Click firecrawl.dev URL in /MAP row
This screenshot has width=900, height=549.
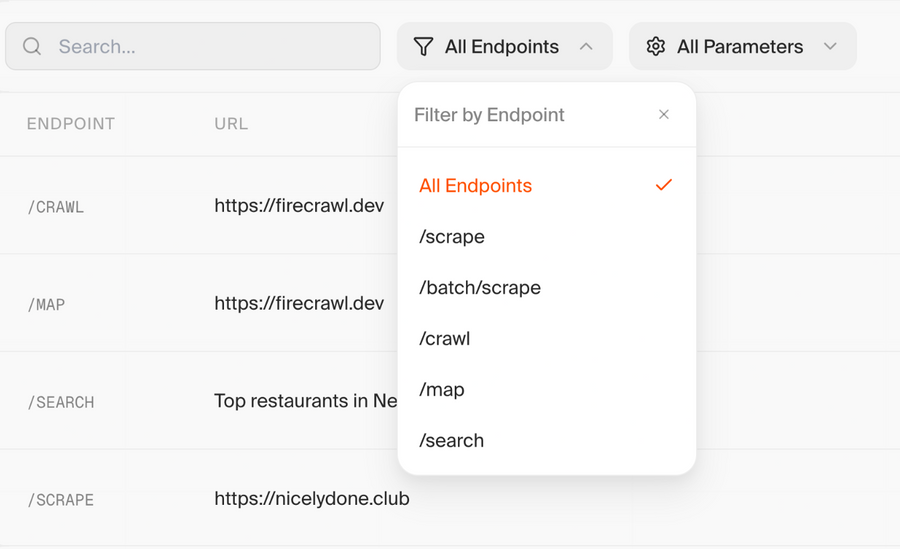click(299, 304)
